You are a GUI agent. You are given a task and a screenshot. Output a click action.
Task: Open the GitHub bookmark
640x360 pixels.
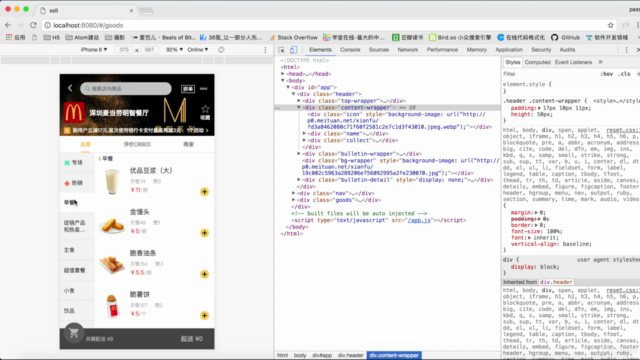(565, 38)
